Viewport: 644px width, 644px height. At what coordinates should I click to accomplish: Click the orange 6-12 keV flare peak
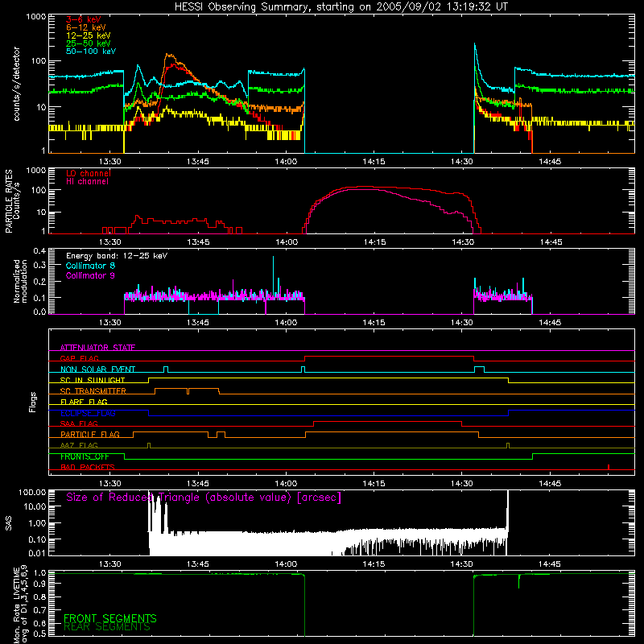[x=168, y=54]
